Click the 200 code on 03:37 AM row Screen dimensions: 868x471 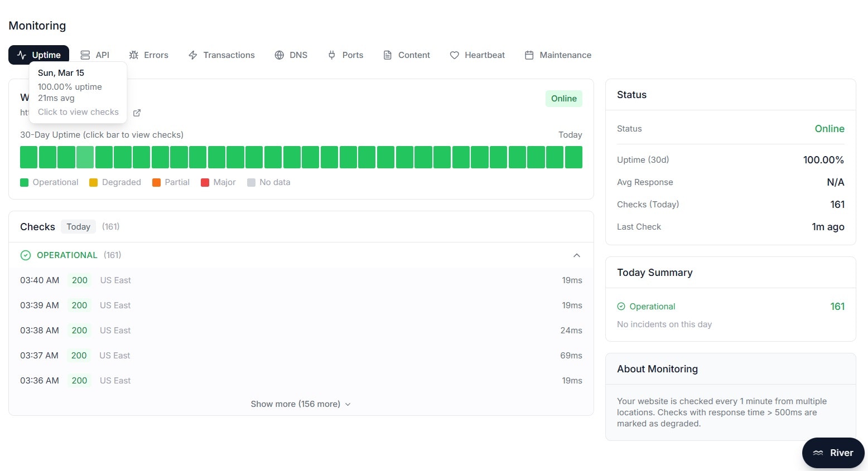pos(79,356)
